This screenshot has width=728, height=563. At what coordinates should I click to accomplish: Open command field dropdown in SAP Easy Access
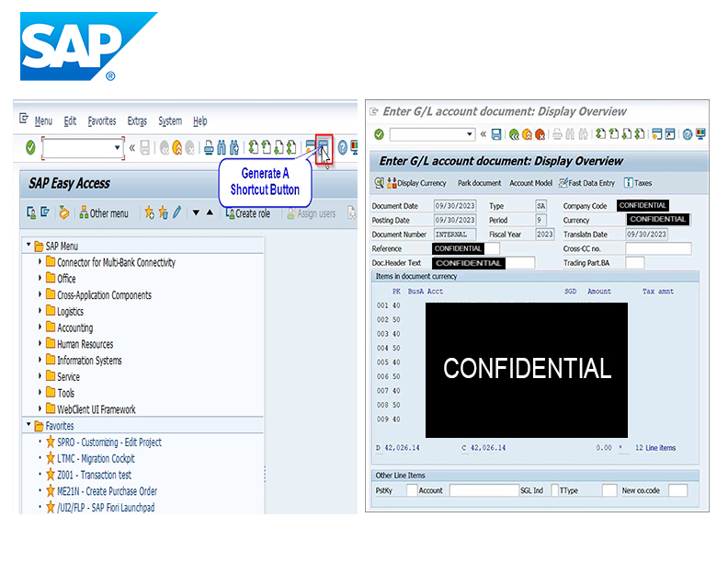(x=117, y=148)
